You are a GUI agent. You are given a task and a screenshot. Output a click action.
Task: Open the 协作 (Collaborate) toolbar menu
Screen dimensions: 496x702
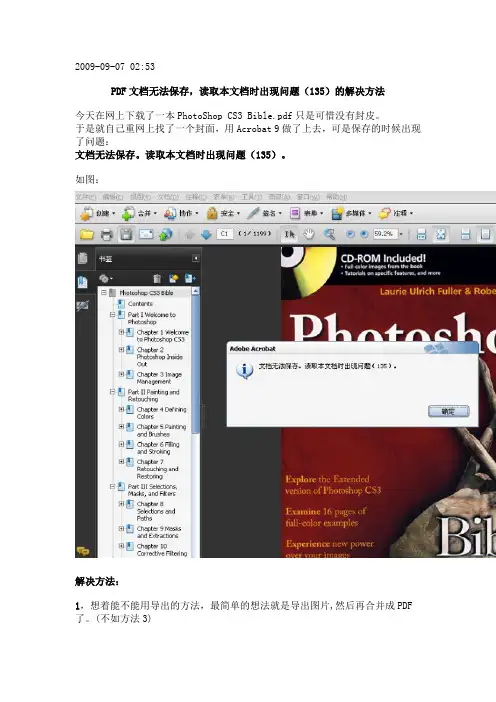(181, 214)
